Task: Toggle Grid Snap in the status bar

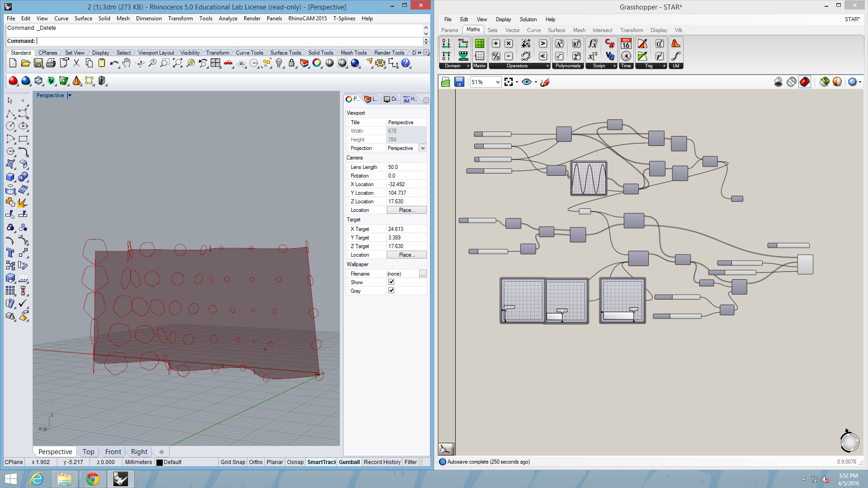Action: click(233, 462)
